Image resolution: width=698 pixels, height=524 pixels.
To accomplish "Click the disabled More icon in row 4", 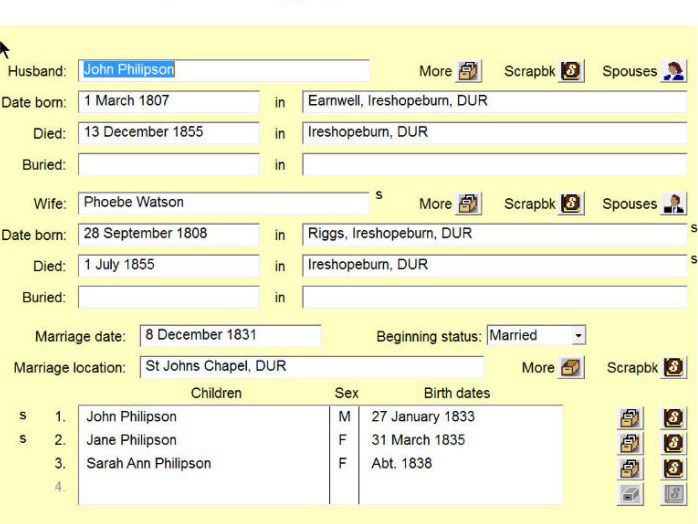I will pyautogui.click(x=630, y=493).
